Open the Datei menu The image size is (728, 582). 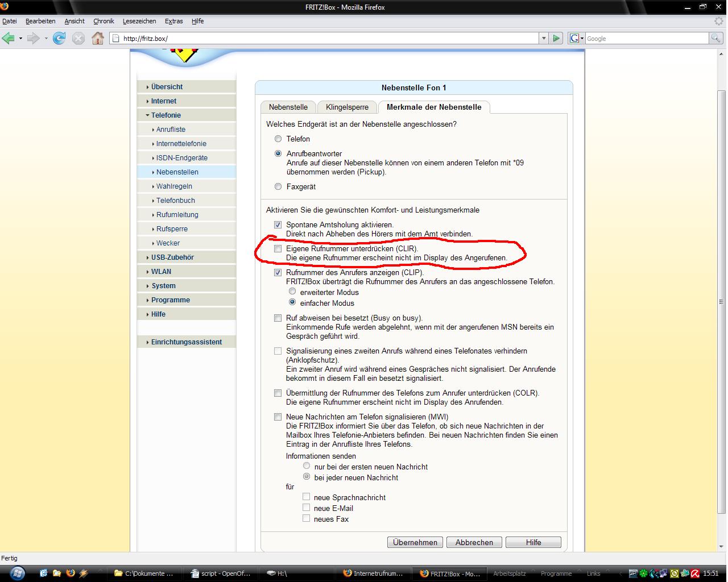(10, 21)
